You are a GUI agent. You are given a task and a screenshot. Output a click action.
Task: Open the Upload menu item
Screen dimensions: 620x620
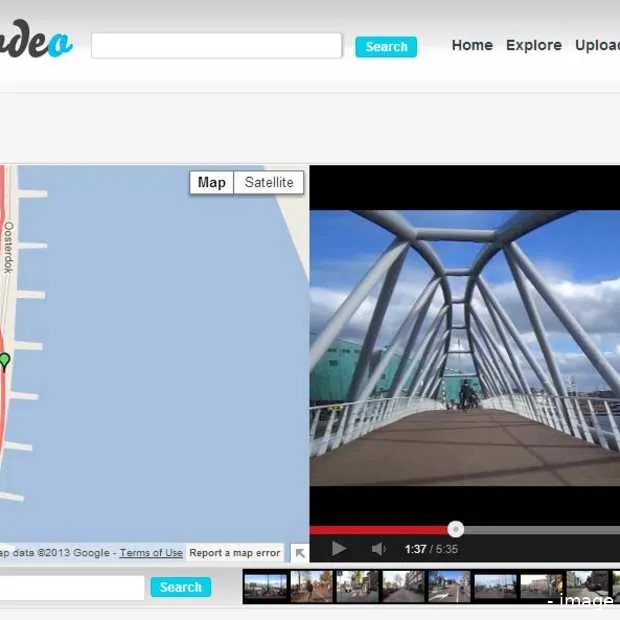pyautogui.click(x=597, y=45)
